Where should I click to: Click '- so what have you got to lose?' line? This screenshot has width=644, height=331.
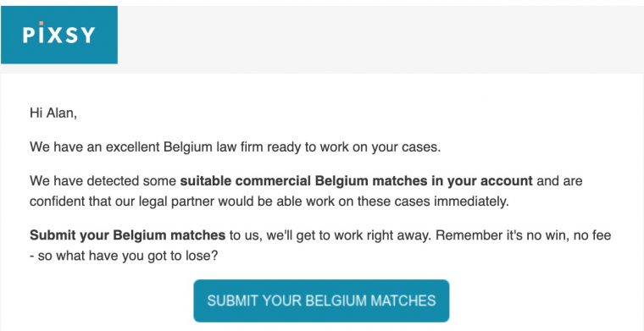pyautogui.click(x=124, y=256)
